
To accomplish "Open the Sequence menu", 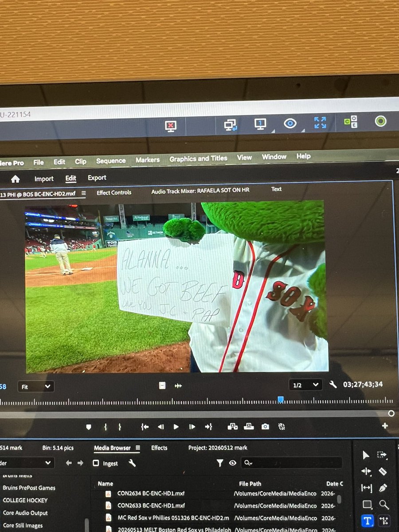I will [111, 160].
